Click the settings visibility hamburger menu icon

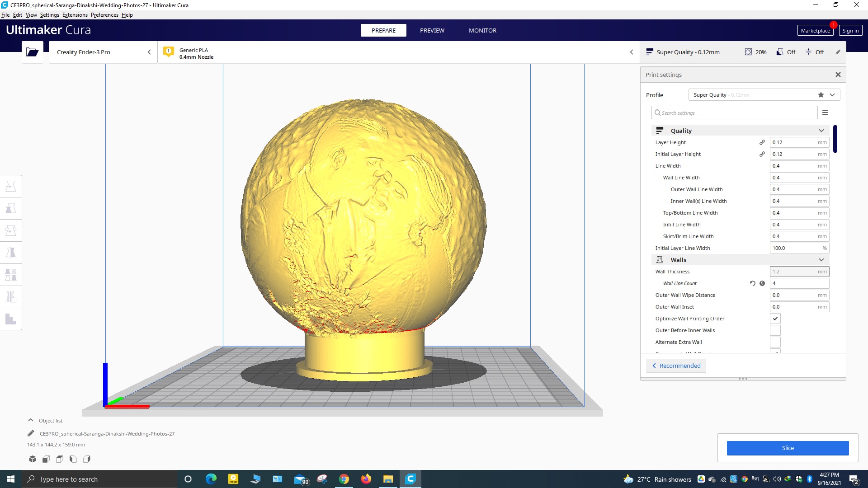tap(825, 113)
